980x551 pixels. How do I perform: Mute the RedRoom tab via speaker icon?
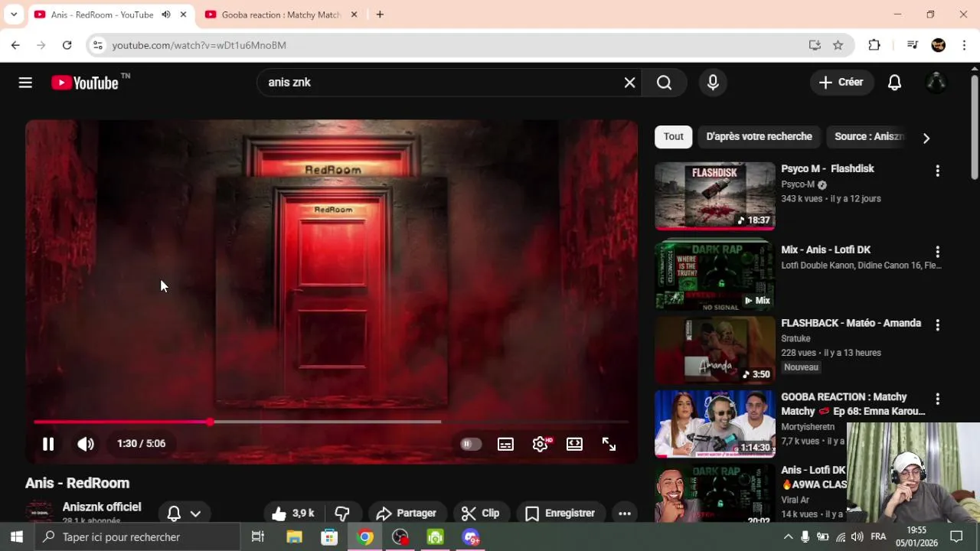[165, 15]
